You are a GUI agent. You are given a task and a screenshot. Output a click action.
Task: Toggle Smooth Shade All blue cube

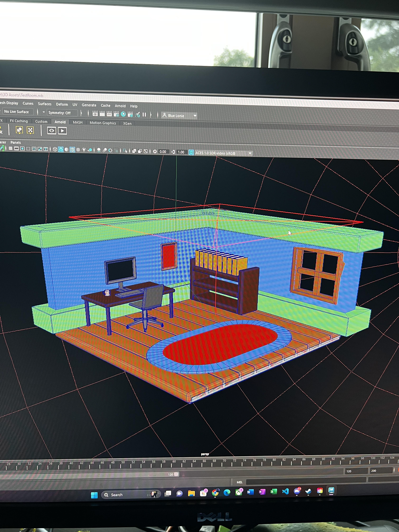(x=61, y=150)
